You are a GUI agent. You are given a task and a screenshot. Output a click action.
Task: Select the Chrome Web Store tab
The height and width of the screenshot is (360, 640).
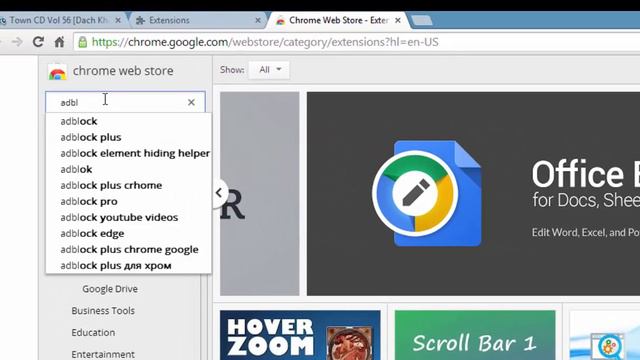338,20
